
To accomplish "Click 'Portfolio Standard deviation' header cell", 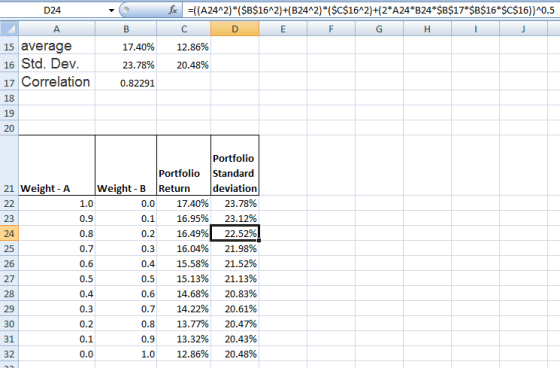I will pyautogui.click(x=235, y=165).
